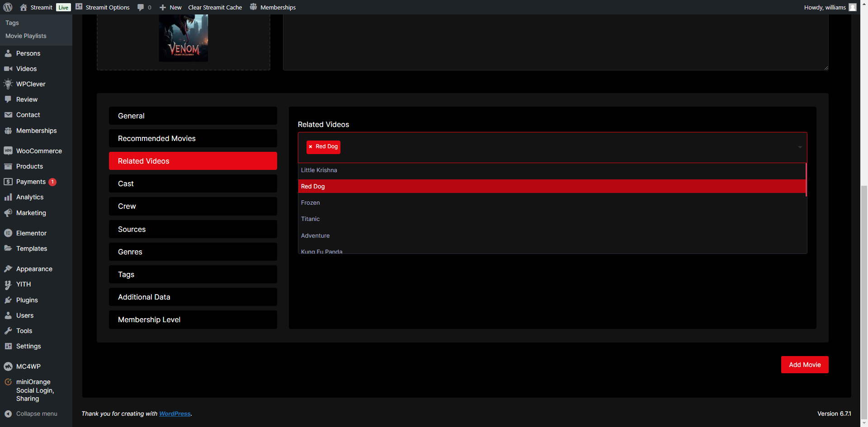Click inside the large description text area

pos(556,42)
